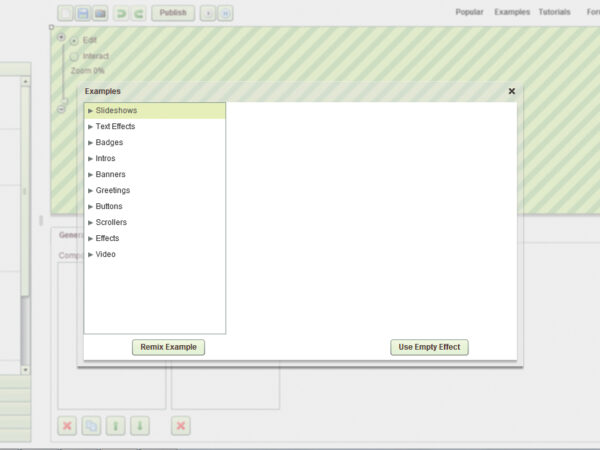Viewport: 600px width, 450px height.
Task: Move component up with green arrow
Action: pos(116,426)
